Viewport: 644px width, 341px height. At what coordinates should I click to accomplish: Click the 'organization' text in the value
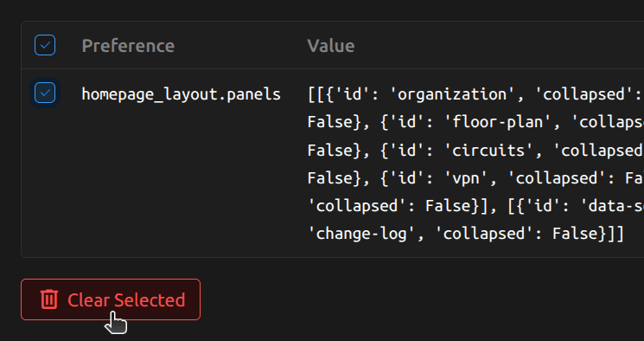pyautogui.click(x=451, y=94)
